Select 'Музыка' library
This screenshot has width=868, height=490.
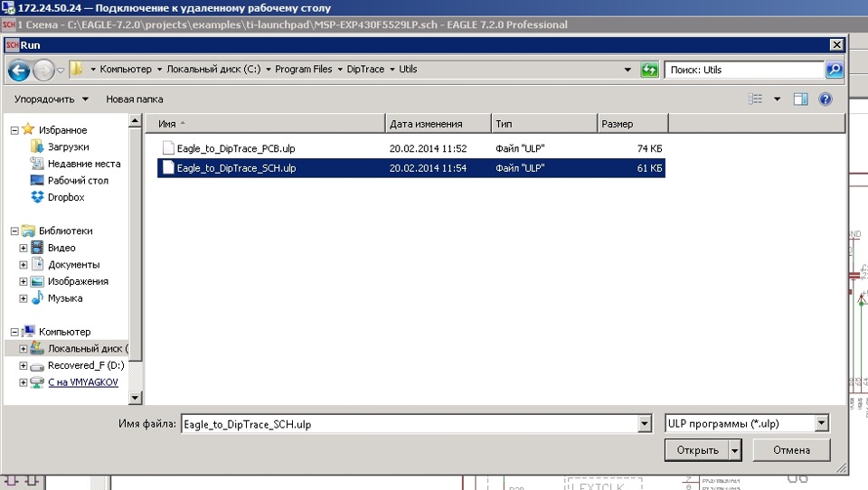(65, 297)
